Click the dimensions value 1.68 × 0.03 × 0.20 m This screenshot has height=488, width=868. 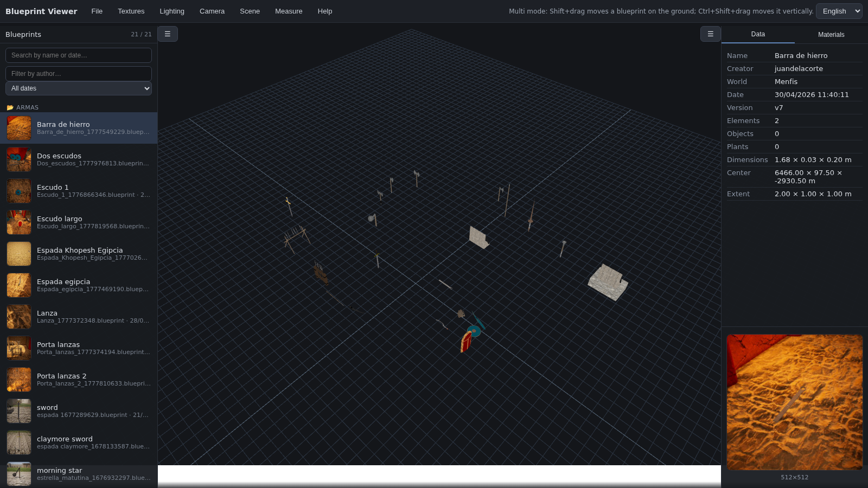(x=813, y=160)
